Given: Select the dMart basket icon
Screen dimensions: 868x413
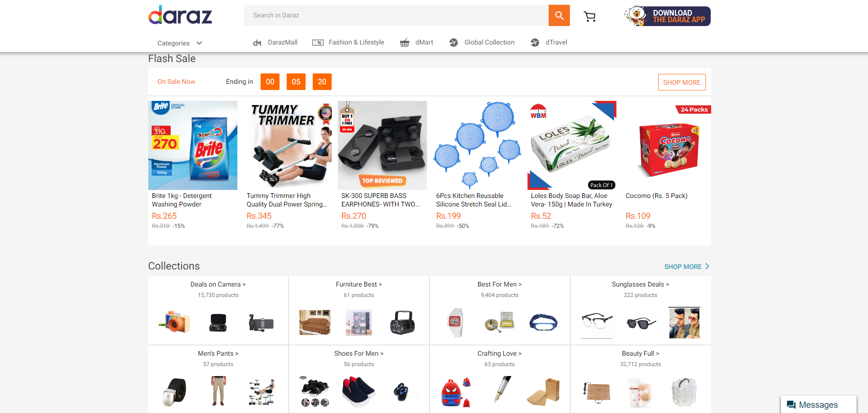Looking at the screenshot, I should coord(405,43).
